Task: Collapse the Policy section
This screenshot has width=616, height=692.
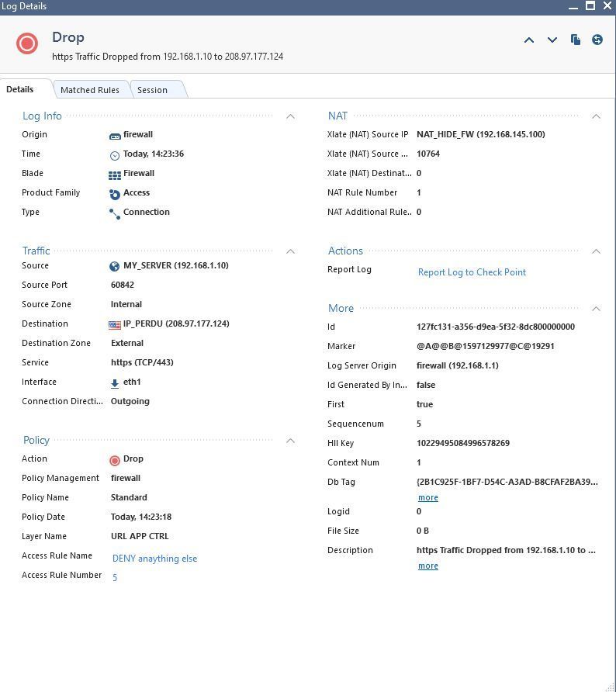Action: tap(290, 441)
